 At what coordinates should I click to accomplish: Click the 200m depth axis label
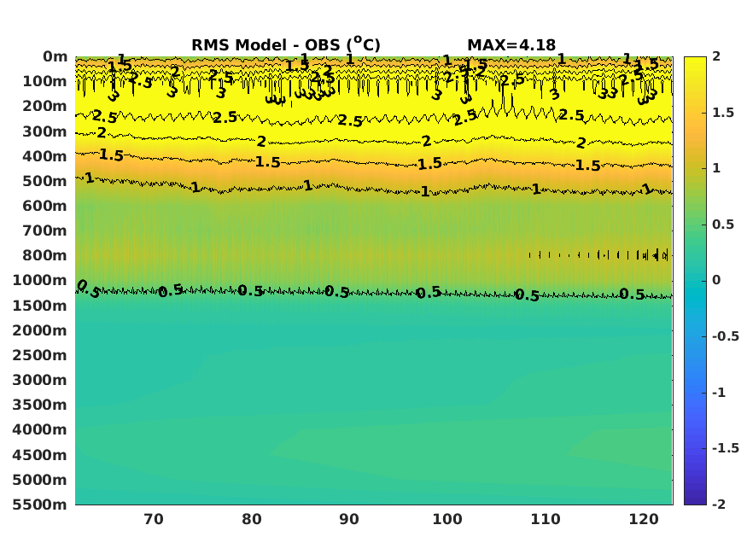[44, 106]
